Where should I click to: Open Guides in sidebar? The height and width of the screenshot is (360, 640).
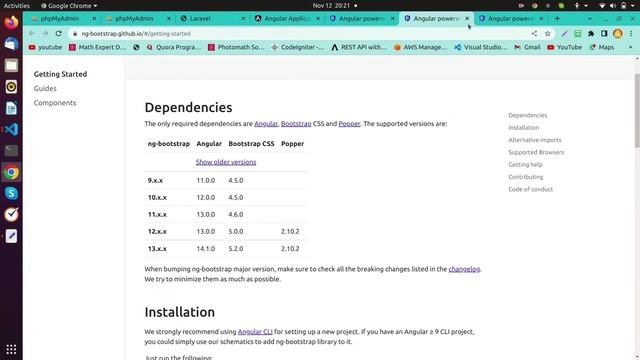(45, 88)
